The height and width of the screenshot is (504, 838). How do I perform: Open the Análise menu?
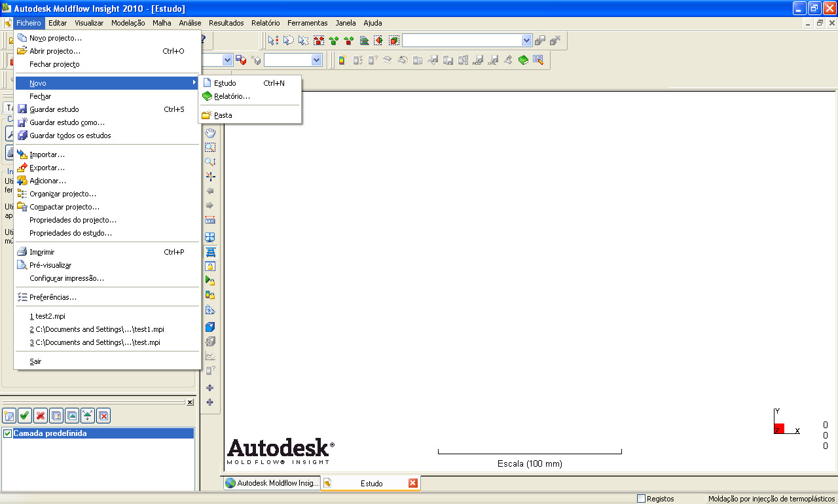pos(190,23)
